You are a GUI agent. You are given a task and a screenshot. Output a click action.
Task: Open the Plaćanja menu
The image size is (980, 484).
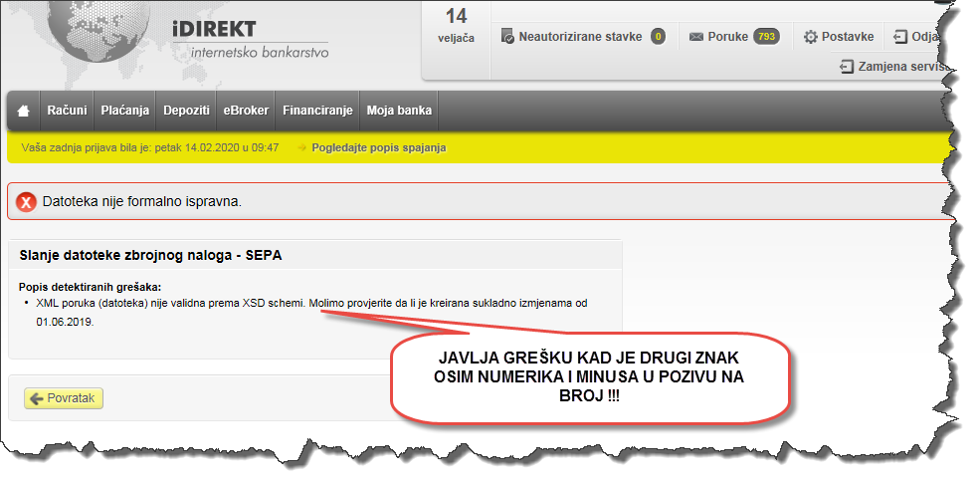pyautogui.click(x=125, y=111)
